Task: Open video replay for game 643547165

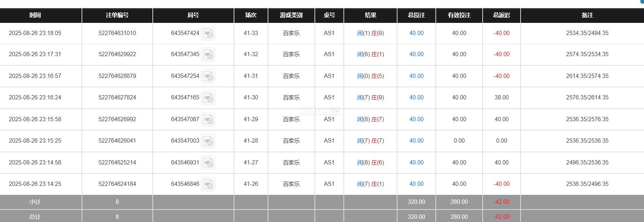Action: pos(210,98)
